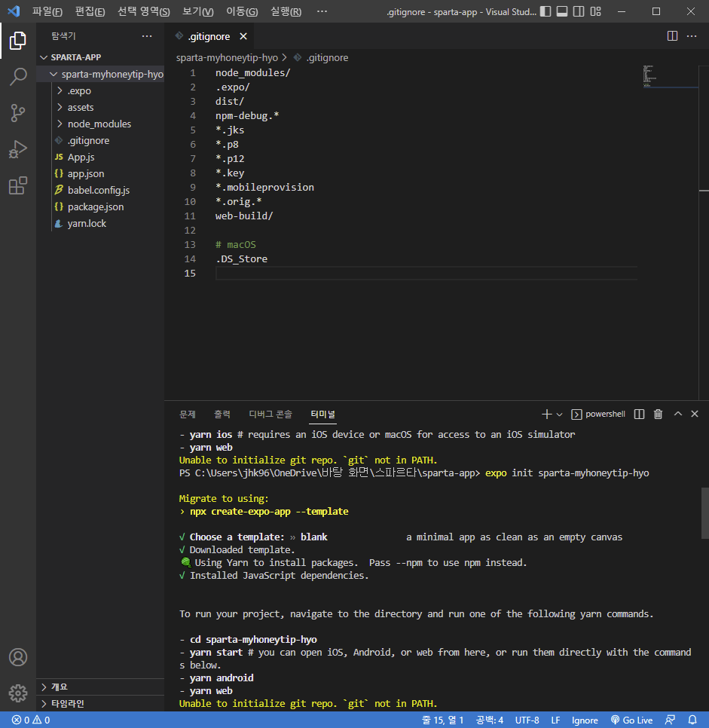Switch to the 문제 panel tab
The image size is (709, 728).
coord(188,414)
